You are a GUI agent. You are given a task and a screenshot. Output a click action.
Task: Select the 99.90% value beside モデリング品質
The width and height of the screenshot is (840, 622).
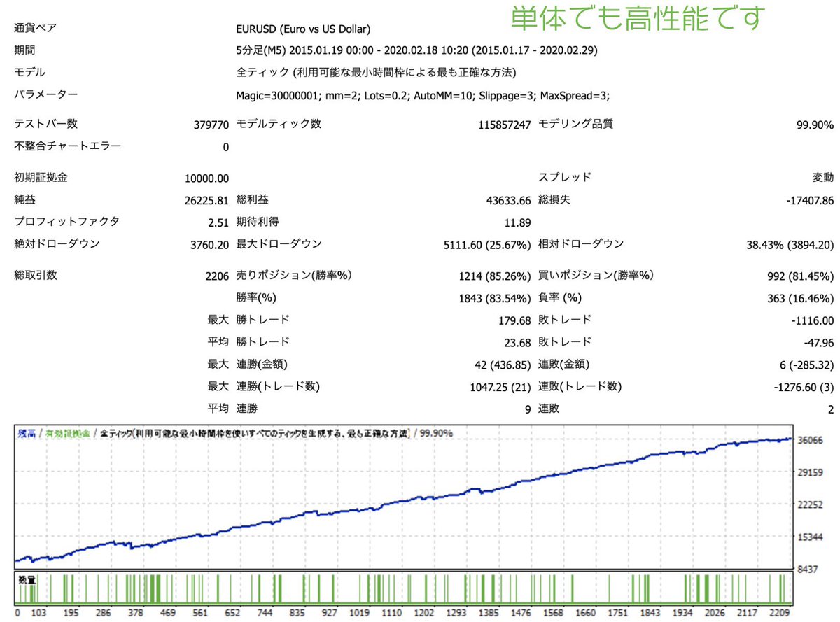[815, 125]
